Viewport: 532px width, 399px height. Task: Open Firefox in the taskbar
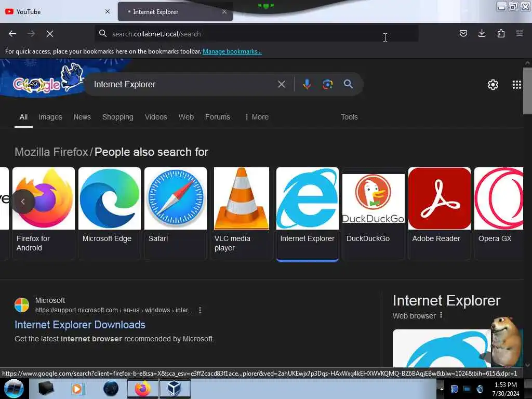point(143,389)
